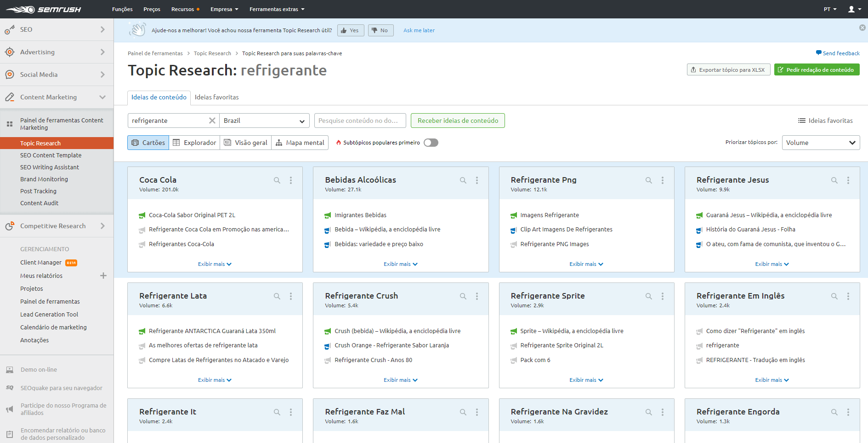Open the Preços menu item

pyautogui.click(x=152, y=9)
